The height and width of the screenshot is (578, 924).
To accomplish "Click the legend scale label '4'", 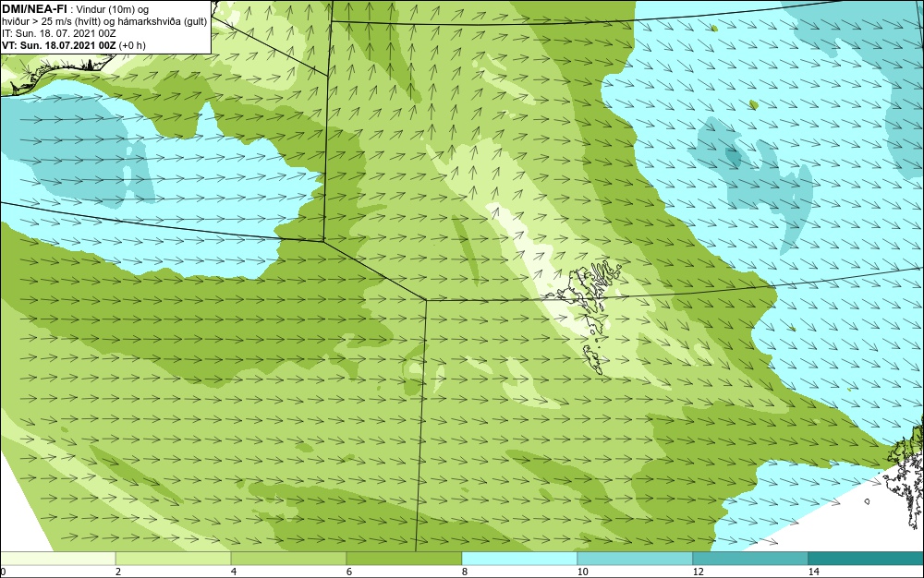I will click(x=234, y=572).
